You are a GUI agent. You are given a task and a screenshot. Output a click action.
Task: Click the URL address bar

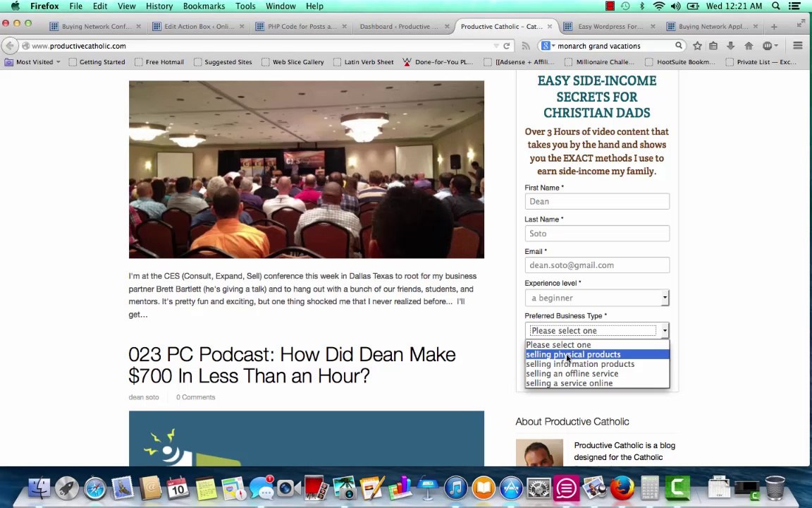point(259,46)
